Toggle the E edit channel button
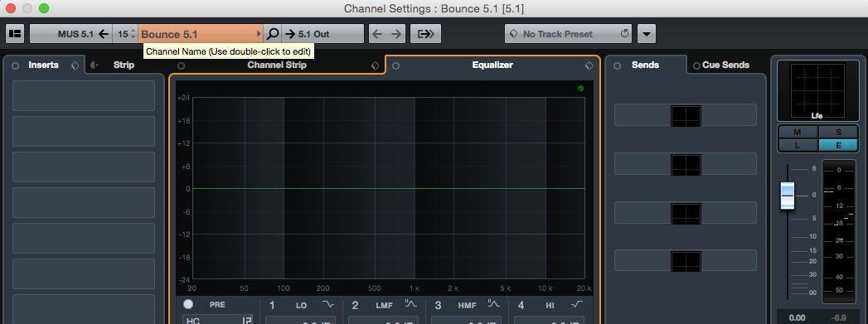868x324 pixels. (838, 145)
